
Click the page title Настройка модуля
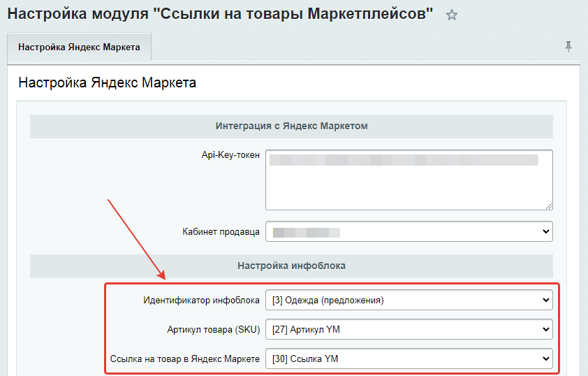pos(220,14)
